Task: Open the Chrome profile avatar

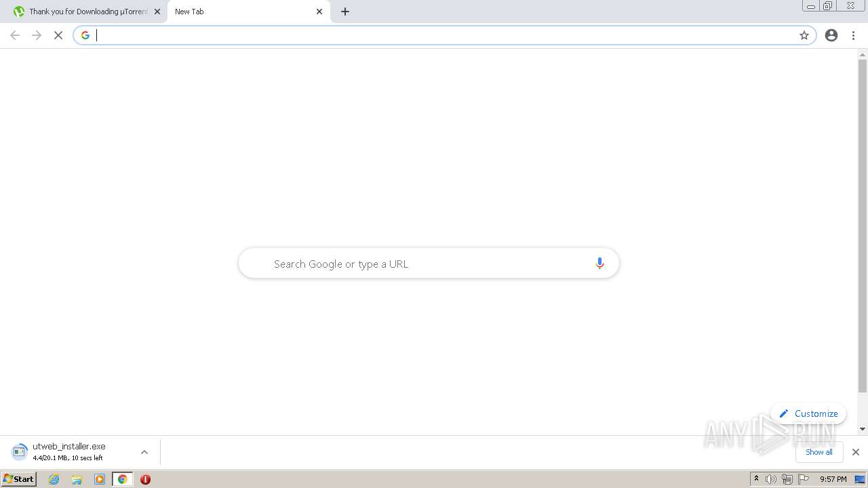Action: point(831,35)
